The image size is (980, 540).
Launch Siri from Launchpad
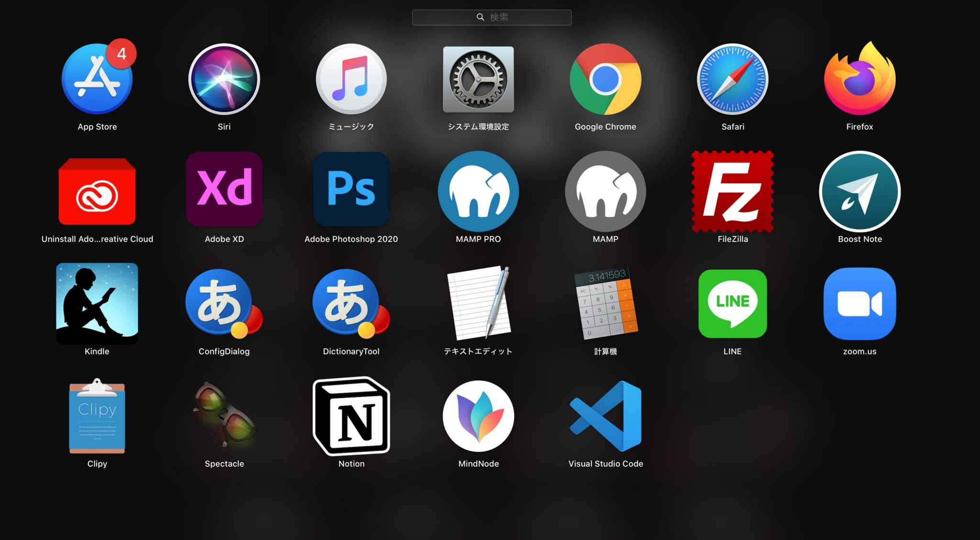click(x=224, y=79)
